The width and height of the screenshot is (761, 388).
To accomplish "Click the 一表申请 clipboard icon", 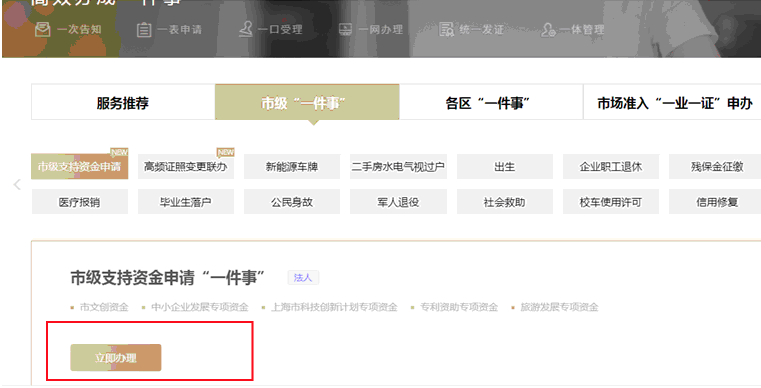I will (144, 30).
